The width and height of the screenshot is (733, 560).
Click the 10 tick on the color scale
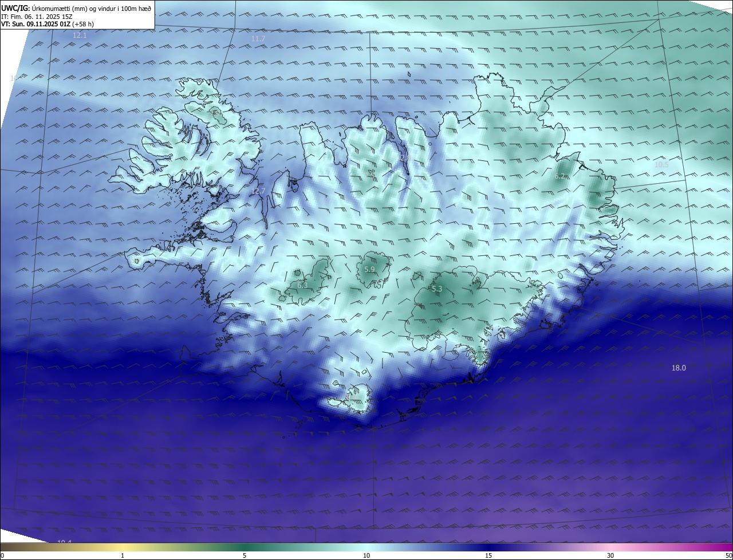366,556
